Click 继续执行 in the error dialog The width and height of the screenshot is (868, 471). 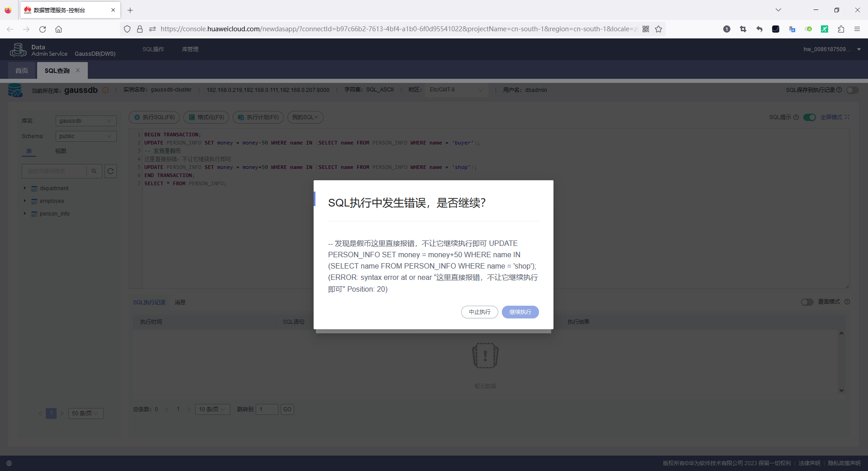tap(520, 312)
